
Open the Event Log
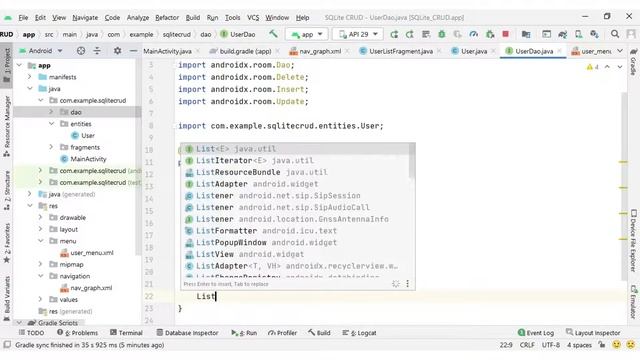536,333
